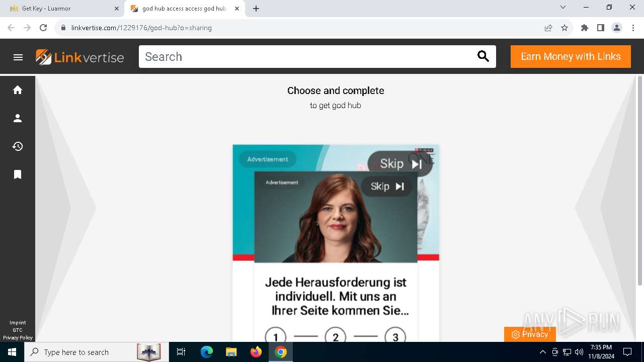Open the ad thumbnail with woman

point(336,217)
